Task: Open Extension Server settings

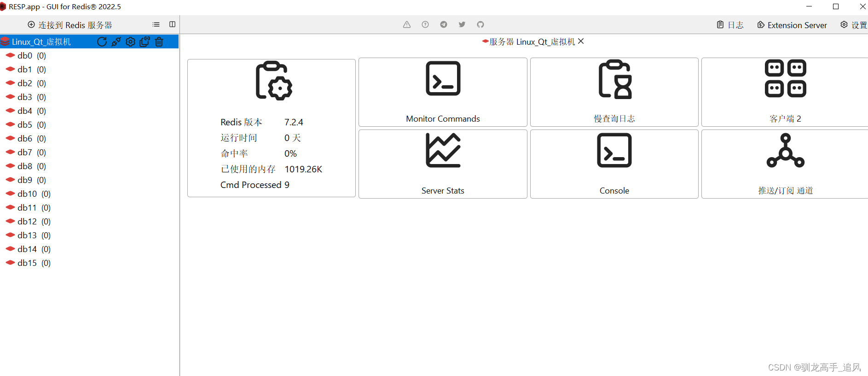Action: click(x=792, y=25)
